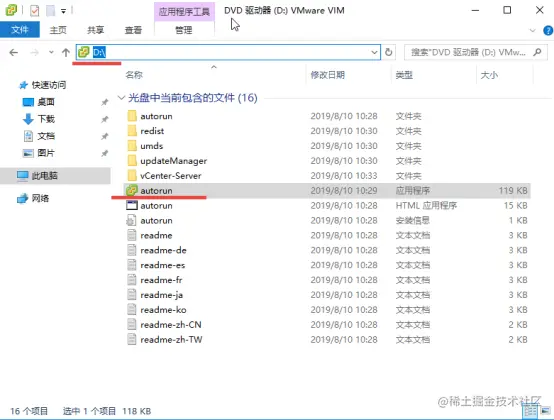Image resolution: width=554 pixels, height=420 pixels.
Task: Open the 文件 (File) ribbon tab
Action: 20,30
